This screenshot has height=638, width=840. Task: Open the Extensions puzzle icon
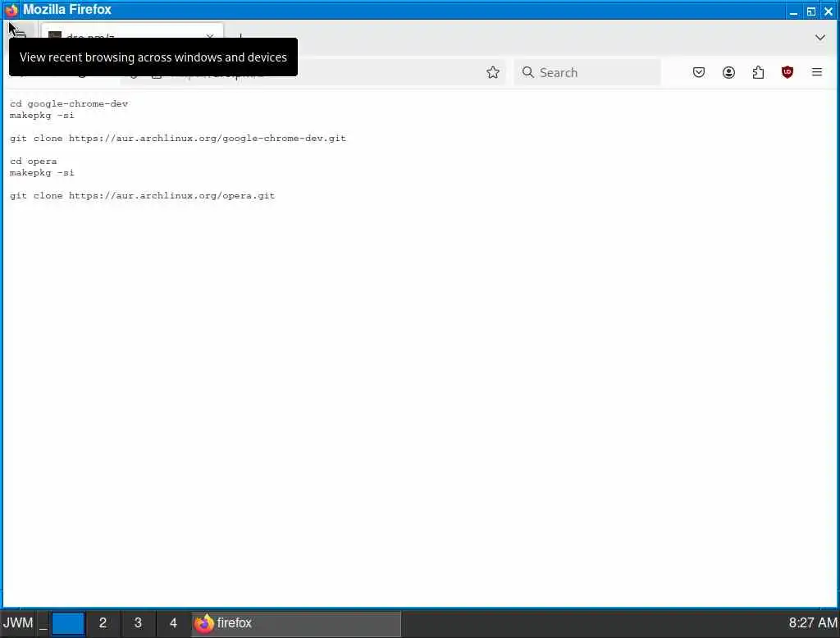[758, 72]
